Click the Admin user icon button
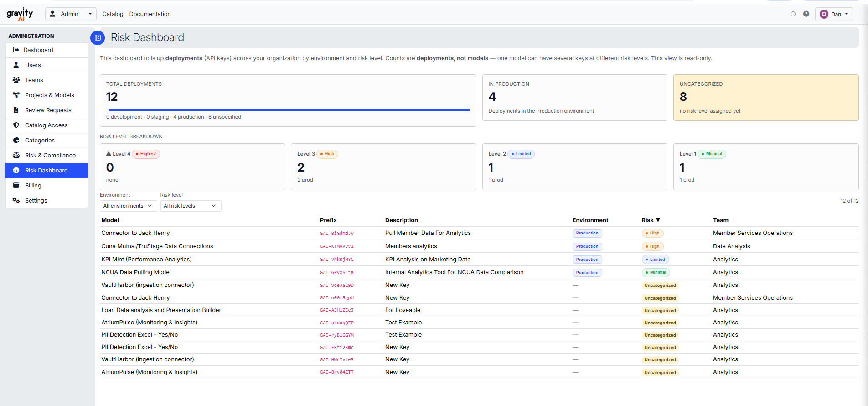 [64, 14]
